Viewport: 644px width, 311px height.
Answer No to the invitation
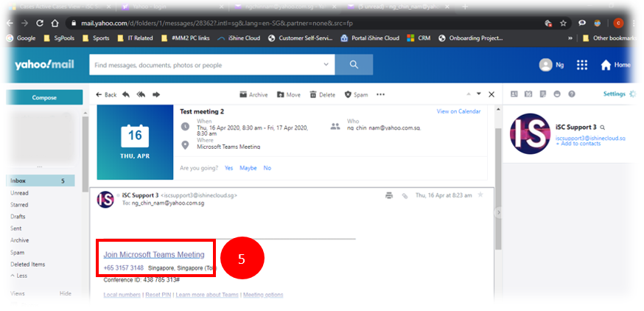pyautogui.click(x=267, y=168)
